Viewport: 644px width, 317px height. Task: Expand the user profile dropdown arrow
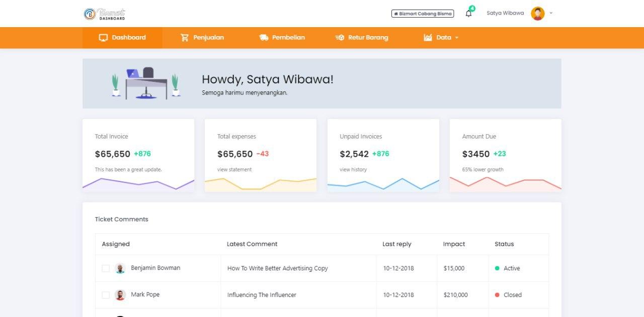click(x=551, y=13)
